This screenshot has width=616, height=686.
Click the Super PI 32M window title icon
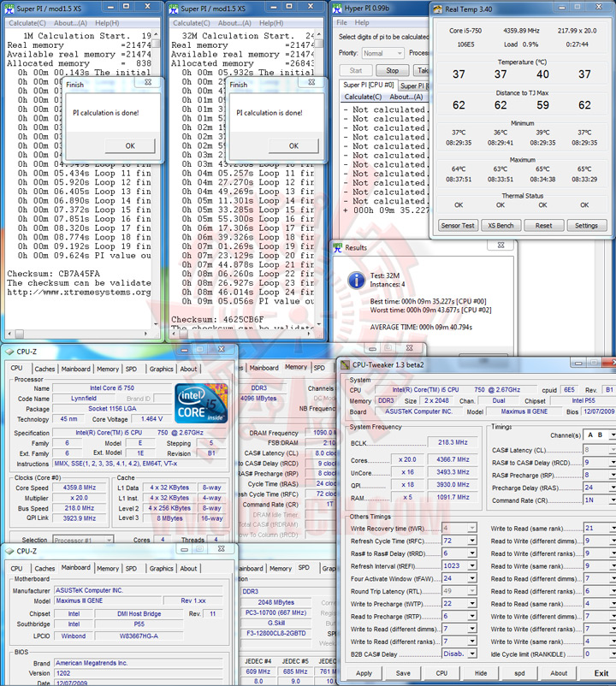tap(174, 9)
